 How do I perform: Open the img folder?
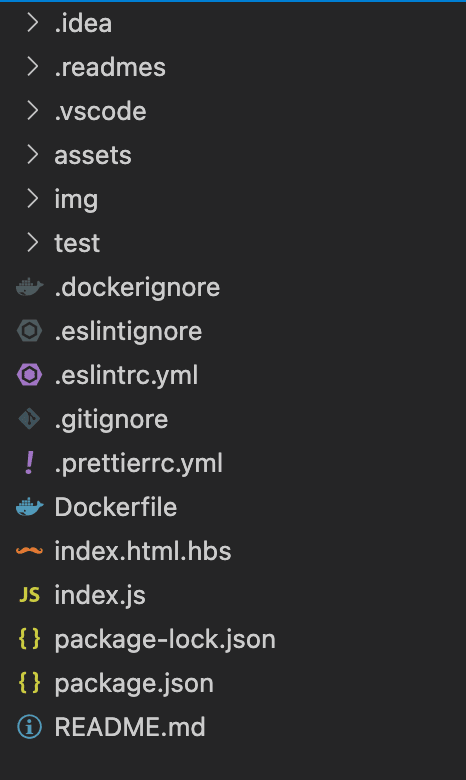233,199
